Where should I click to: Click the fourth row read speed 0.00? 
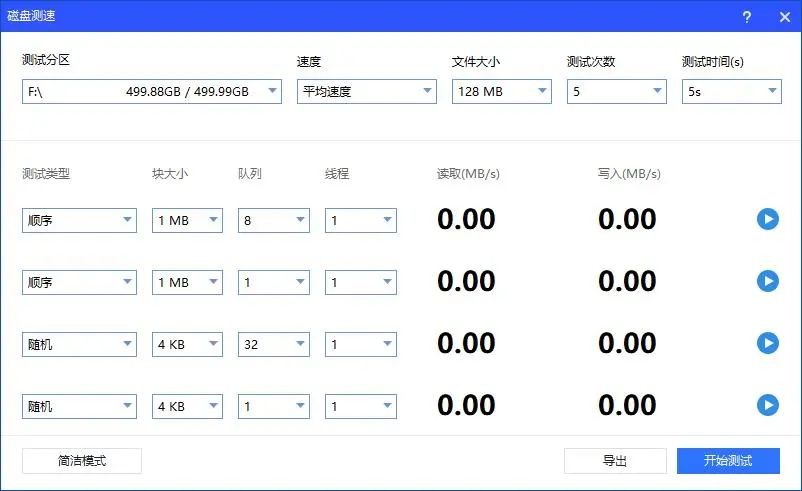466,405
